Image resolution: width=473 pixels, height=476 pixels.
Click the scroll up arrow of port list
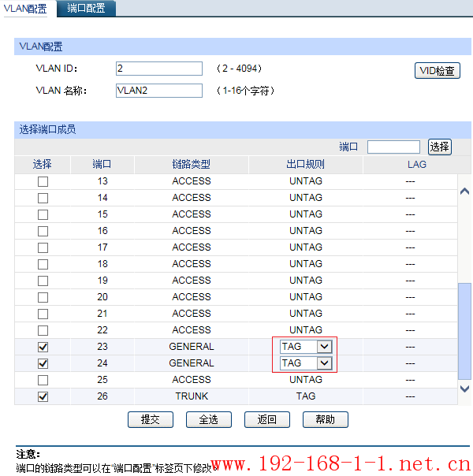tap(465, 192)
